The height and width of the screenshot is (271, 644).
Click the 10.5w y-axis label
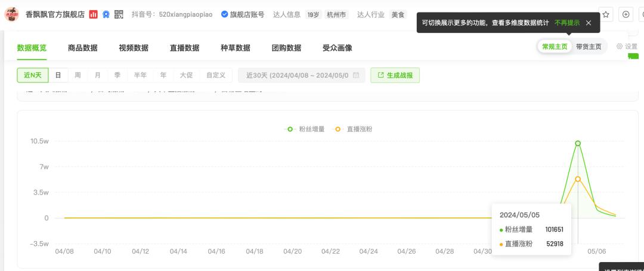[x=40, y=141]
